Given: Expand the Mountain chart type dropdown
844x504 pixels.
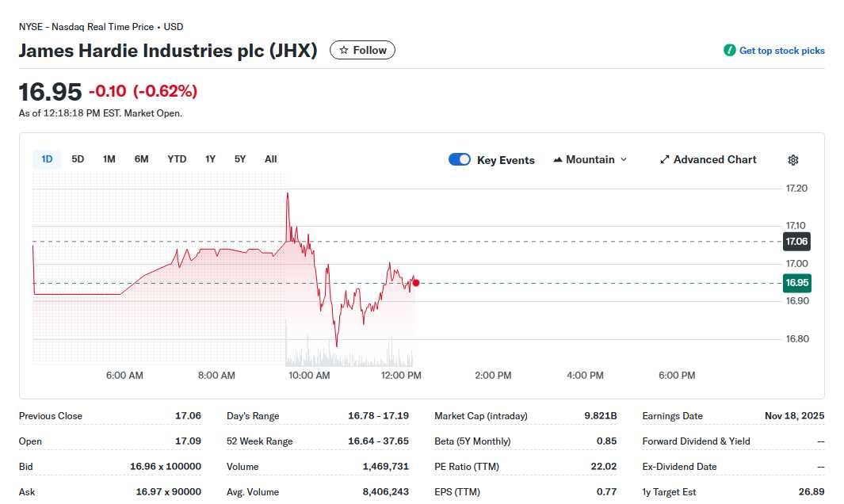Looking at the screenshot, I should point(625,159).
